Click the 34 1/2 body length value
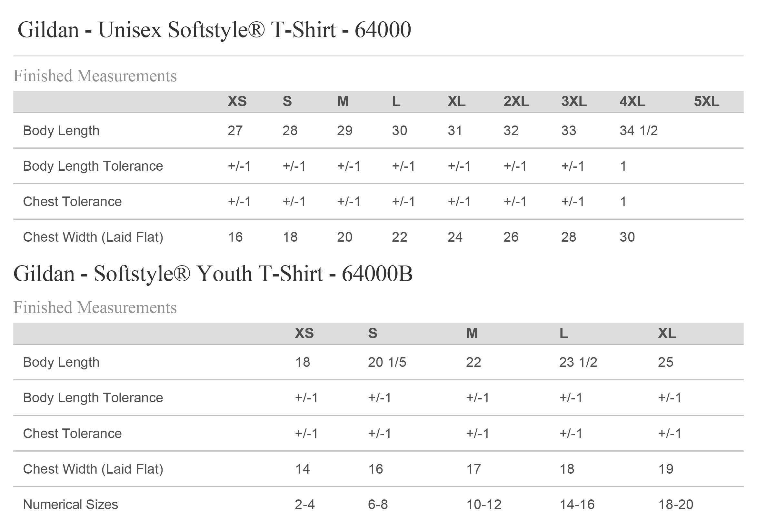This screenshot has width=757, height=532. click(x=639, y=131)
